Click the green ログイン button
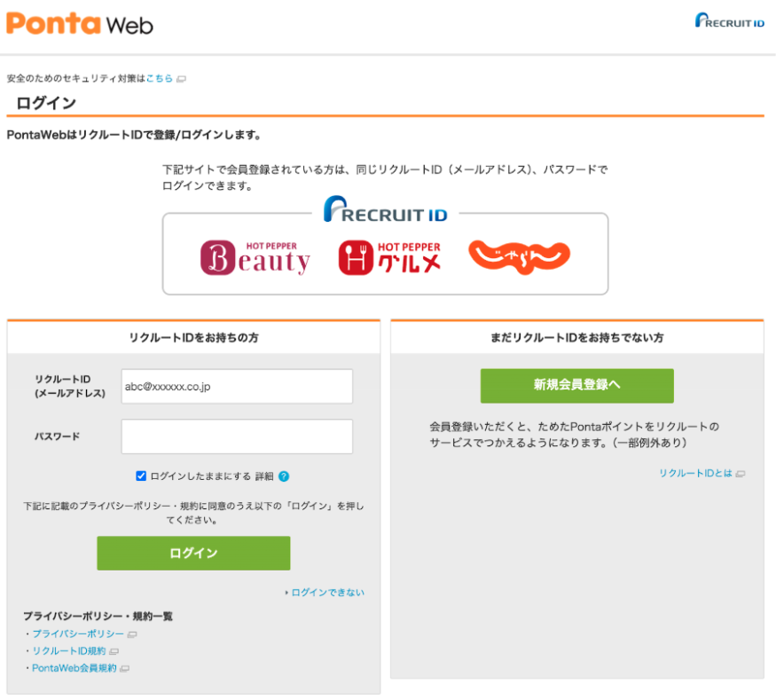 (x=193, y=553)
